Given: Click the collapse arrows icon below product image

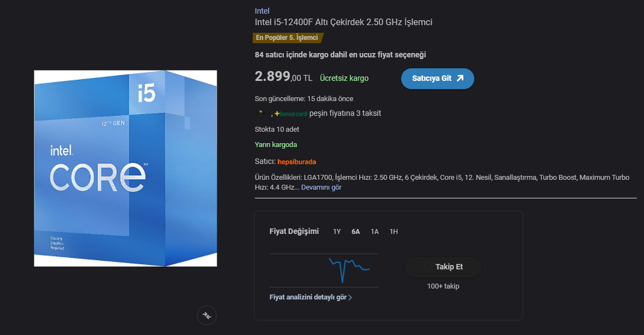Looking at the screenshot, I should tap(207, 315).
